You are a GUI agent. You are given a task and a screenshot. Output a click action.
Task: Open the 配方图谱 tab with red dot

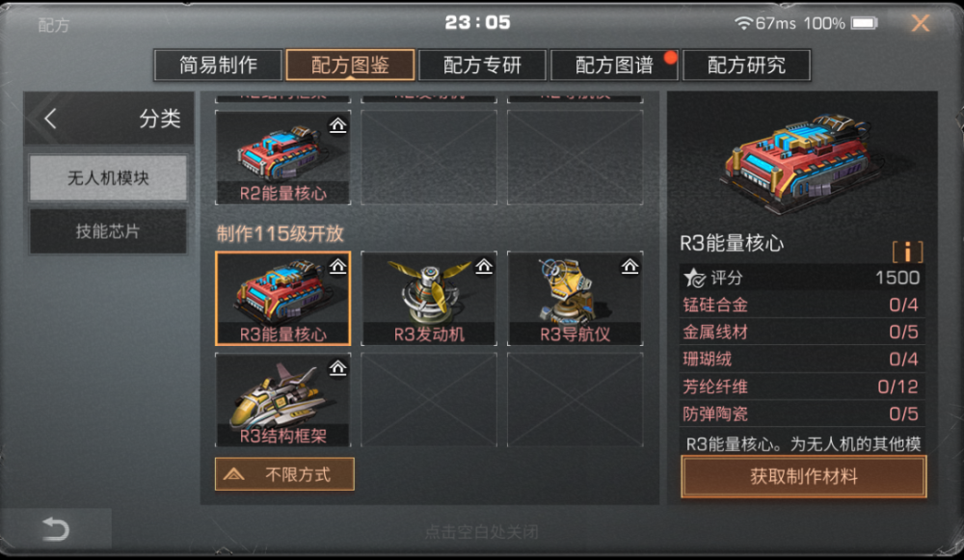click(x=614, y=66)
